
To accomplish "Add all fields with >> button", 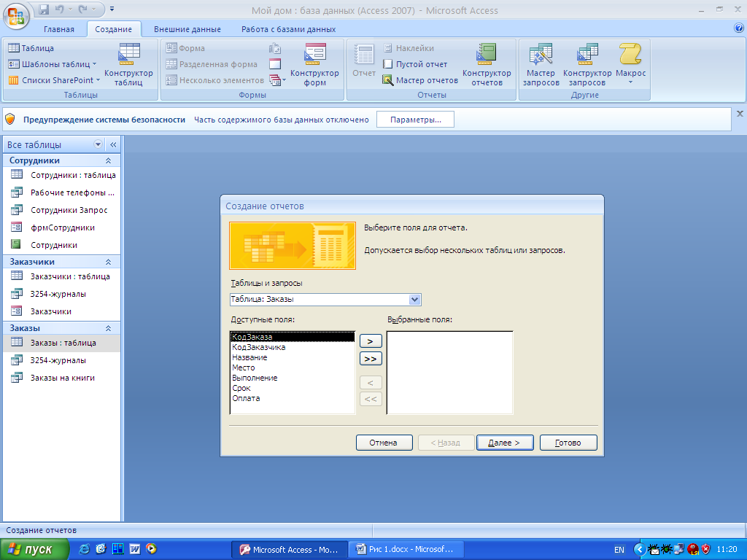I will (x=371, y=359).
